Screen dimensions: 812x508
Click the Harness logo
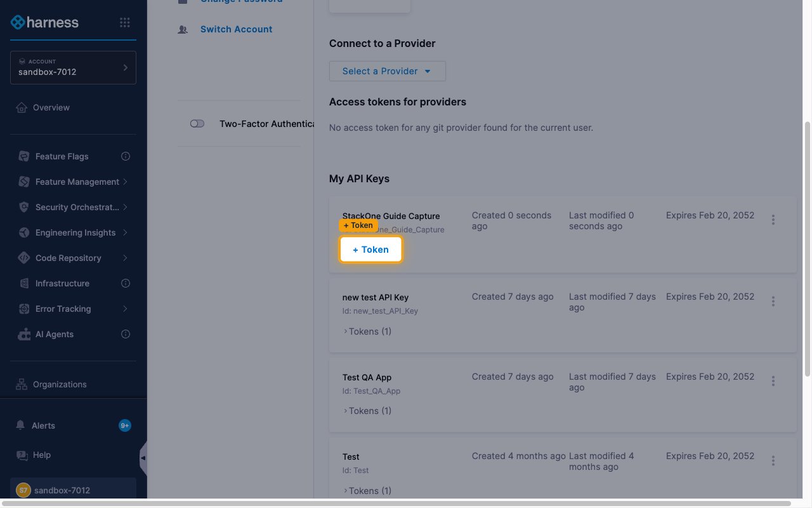tap(44, 22)
